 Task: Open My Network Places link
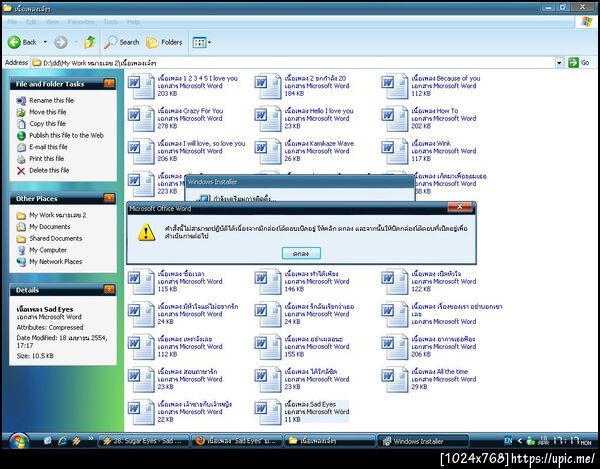pos(49,262)
